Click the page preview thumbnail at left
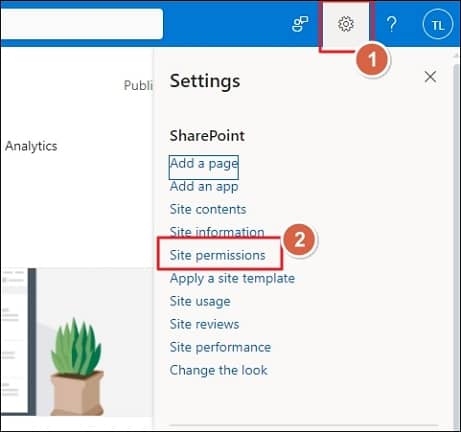 15,341
